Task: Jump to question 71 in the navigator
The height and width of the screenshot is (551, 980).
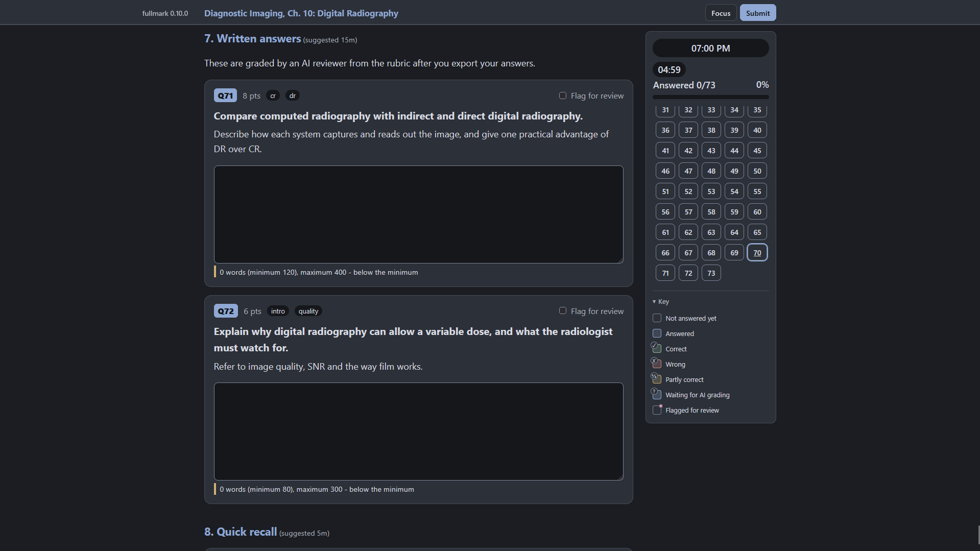Action: click(x=665, y=273)
